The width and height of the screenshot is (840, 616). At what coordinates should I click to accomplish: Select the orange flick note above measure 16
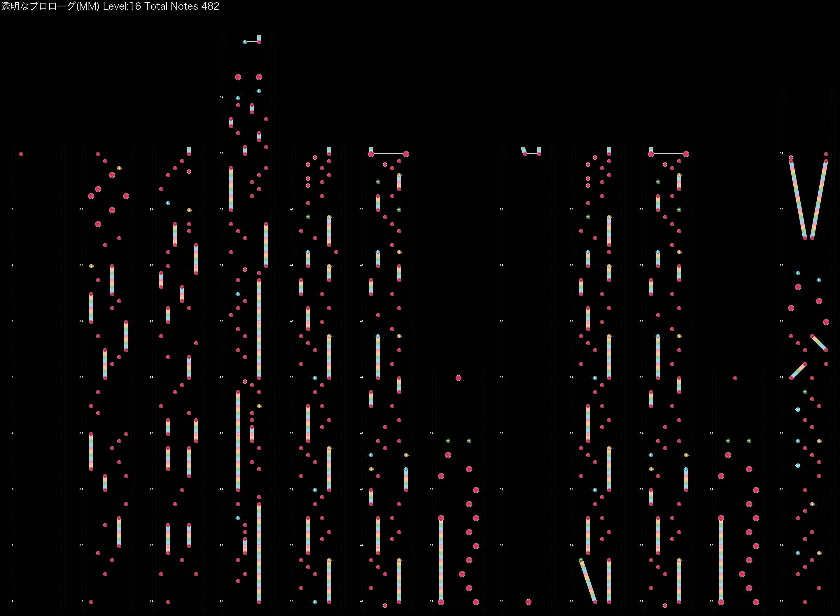tap(119, 168)
